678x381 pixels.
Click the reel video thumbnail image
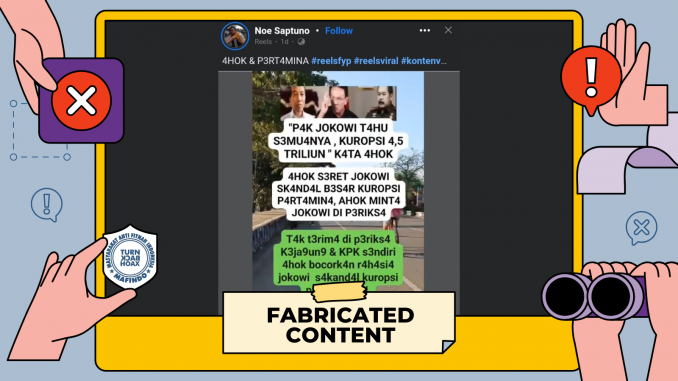338,182
